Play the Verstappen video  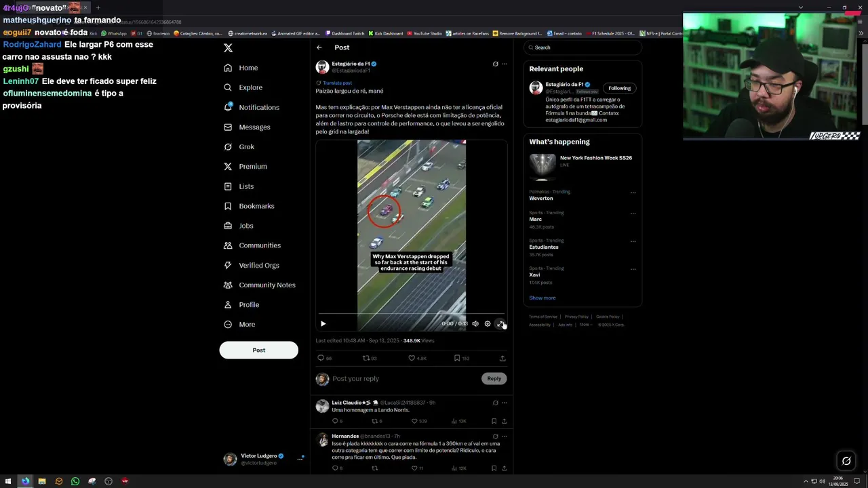(323, 324)
